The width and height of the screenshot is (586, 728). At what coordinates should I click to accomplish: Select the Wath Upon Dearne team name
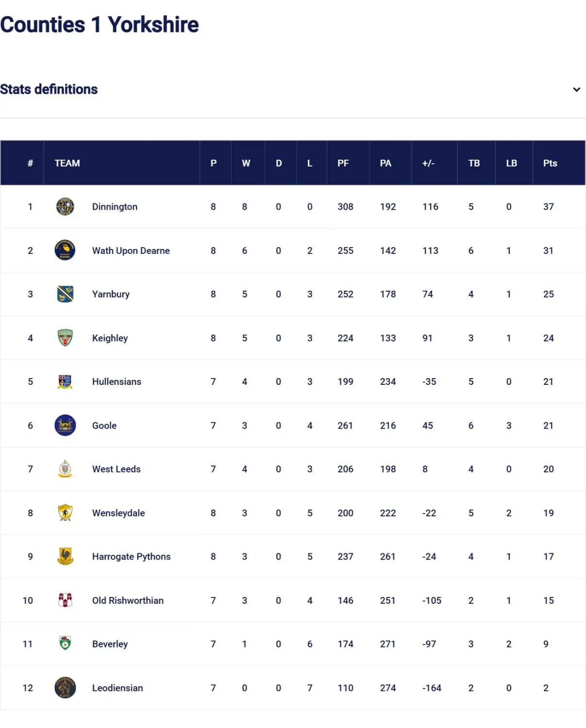point(131,250)
